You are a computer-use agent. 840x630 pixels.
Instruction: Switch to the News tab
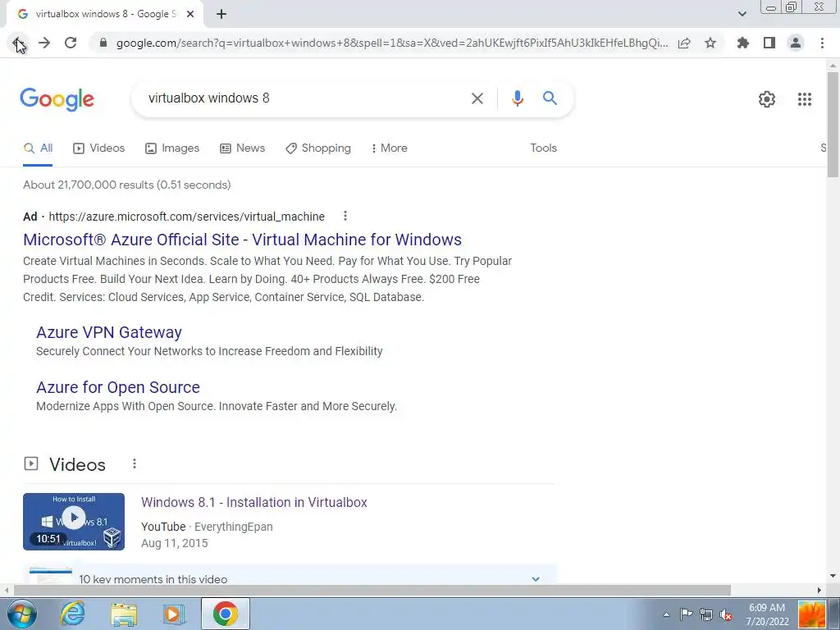(x=243, y=148)
